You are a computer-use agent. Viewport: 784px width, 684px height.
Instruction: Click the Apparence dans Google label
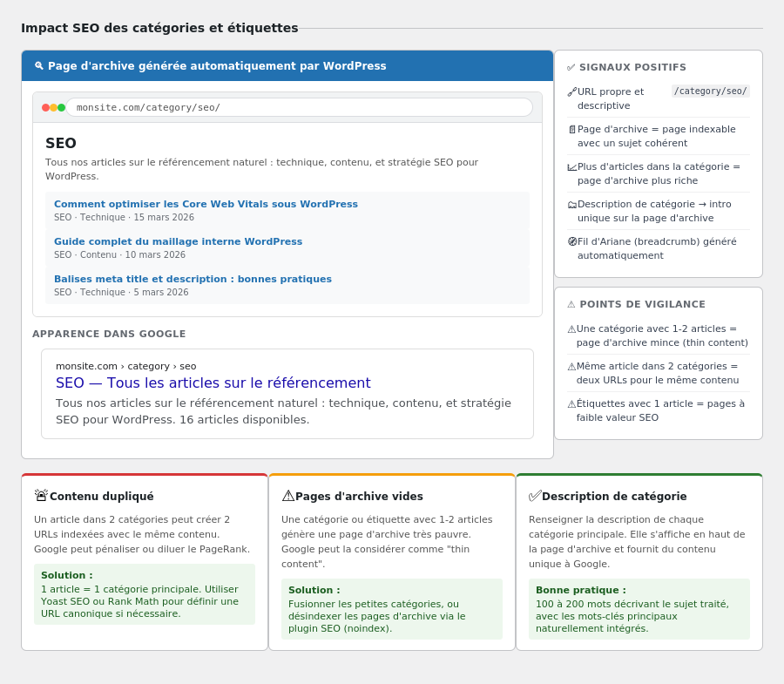point(109,334)
